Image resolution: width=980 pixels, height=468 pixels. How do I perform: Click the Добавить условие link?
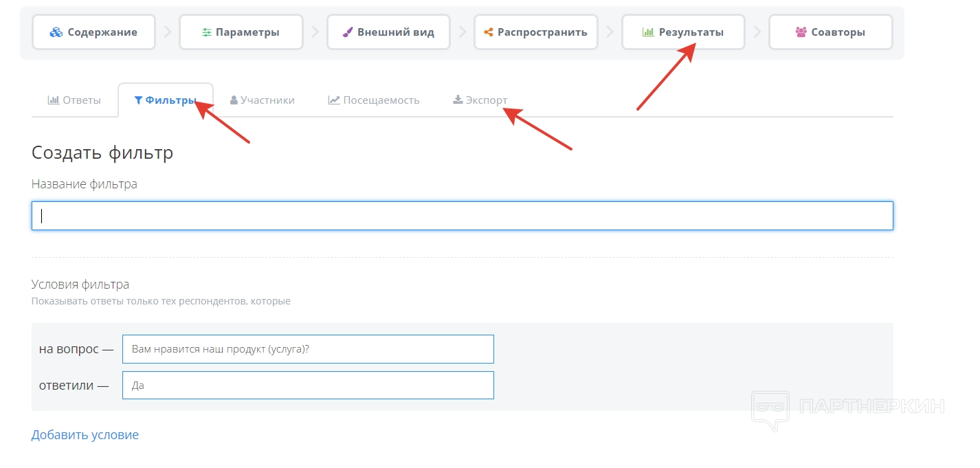click(85, 435)
